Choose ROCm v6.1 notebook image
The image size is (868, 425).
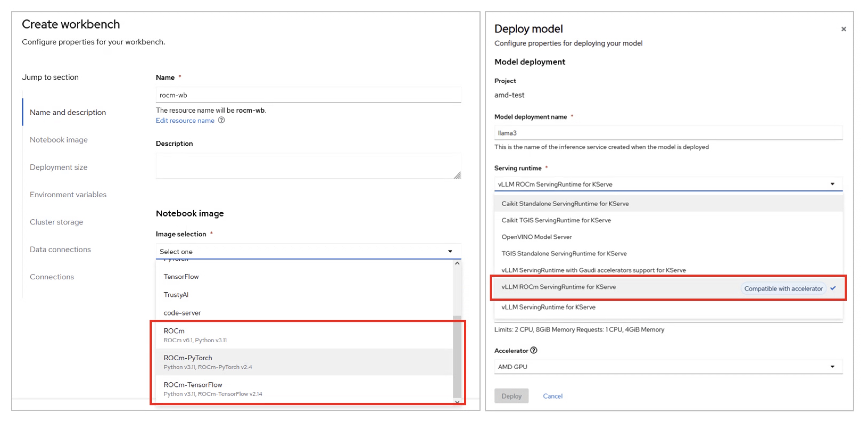click(x=305, y=335)
